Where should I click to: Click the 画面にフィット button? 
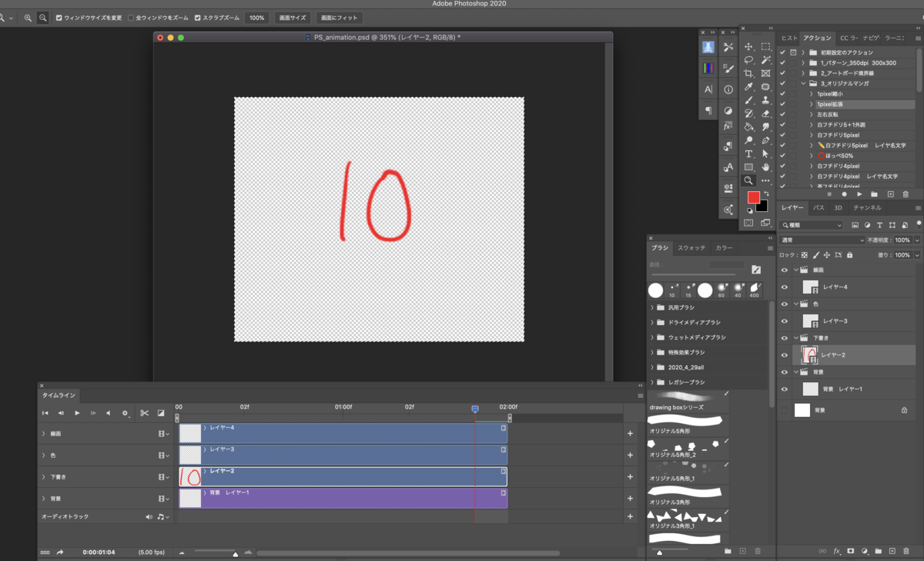339,18
